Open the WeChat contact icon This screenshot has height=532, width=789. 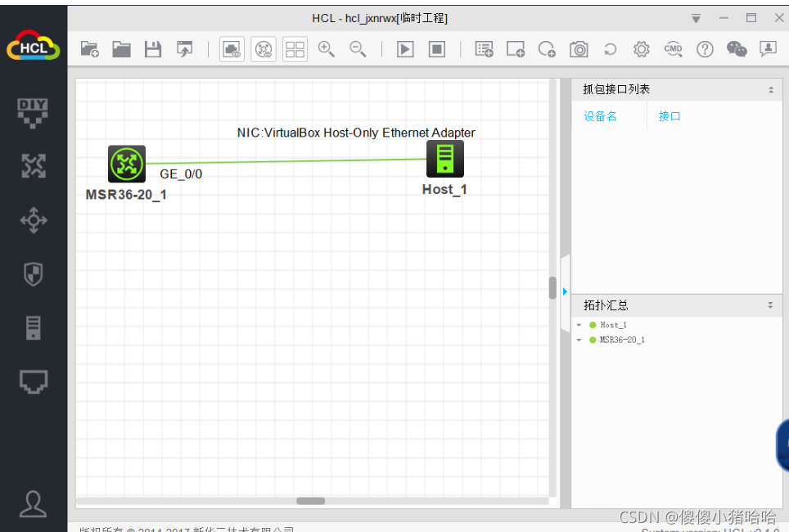(x=737, y=49)
